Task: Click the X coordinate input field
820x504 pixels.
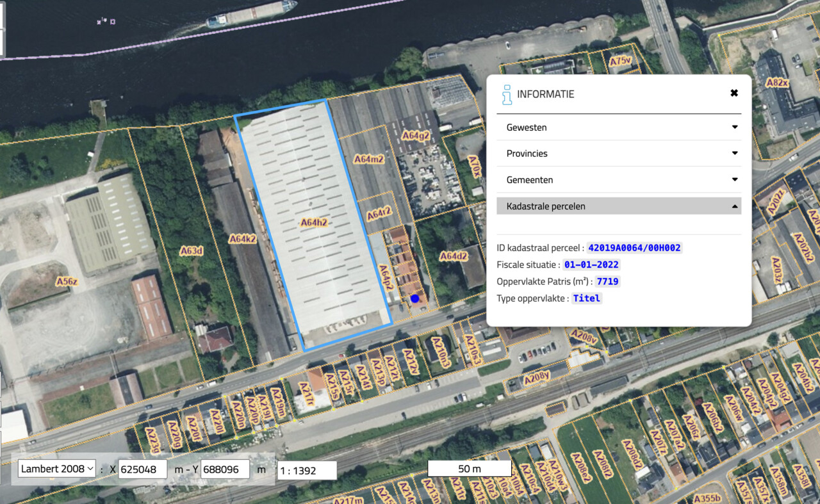Action: point(142,469)
